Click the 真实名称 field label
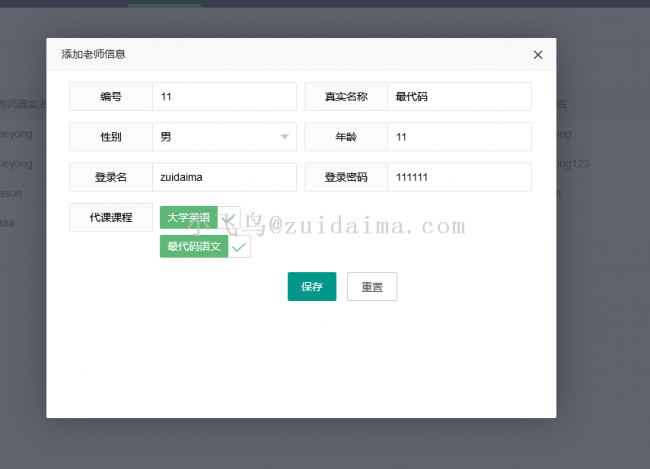650x469 pixels. click(346, 97)
